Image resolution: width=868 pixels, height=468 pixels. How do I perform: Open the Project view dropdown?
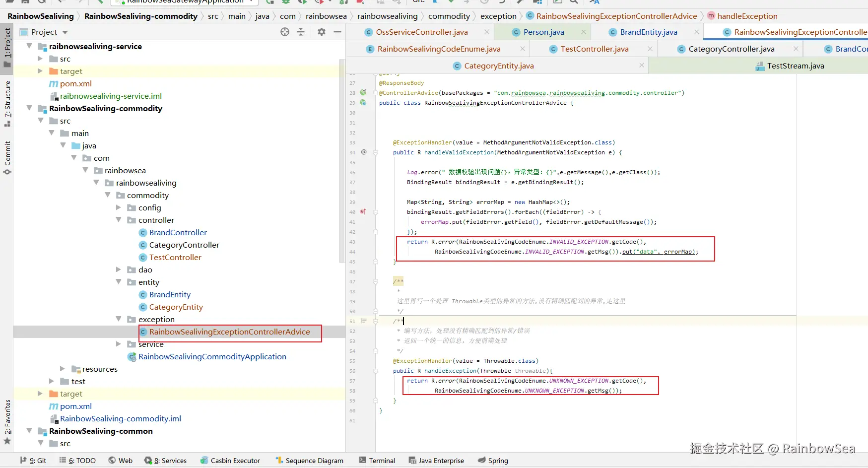(65, 32)
